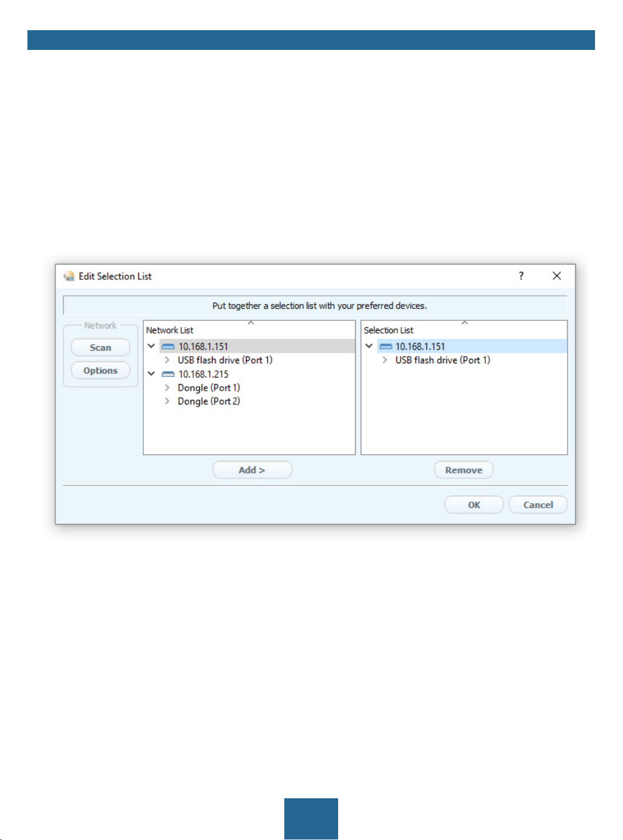Expand Dongle (Port 1) entry
This screenshot has width=623, height=840.
167,387
